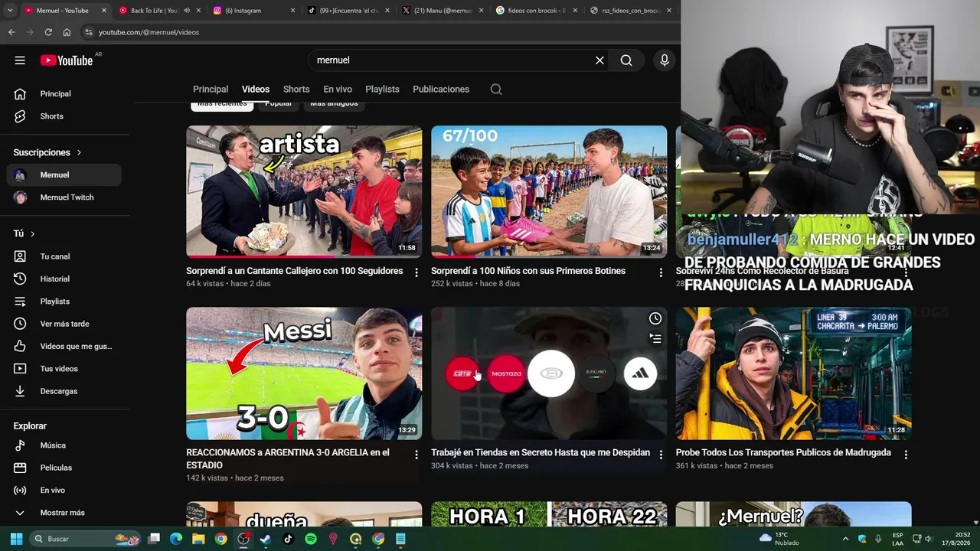Image resolution: width=980 pixels, height=551 pixels.
Task: Play the Linea 39 Chacarita bus thumbnail
Action: tap(793, 373)
